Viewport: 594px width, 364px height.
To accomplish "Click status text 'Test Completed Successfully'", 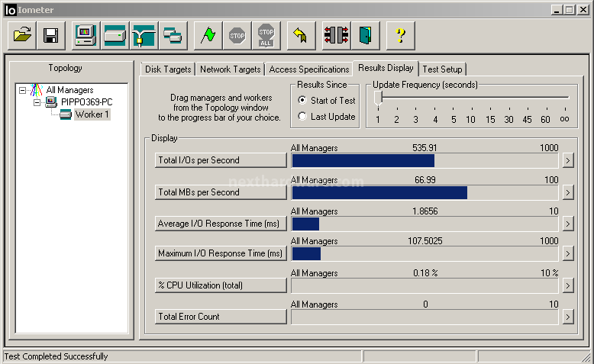I will (56, 356).
